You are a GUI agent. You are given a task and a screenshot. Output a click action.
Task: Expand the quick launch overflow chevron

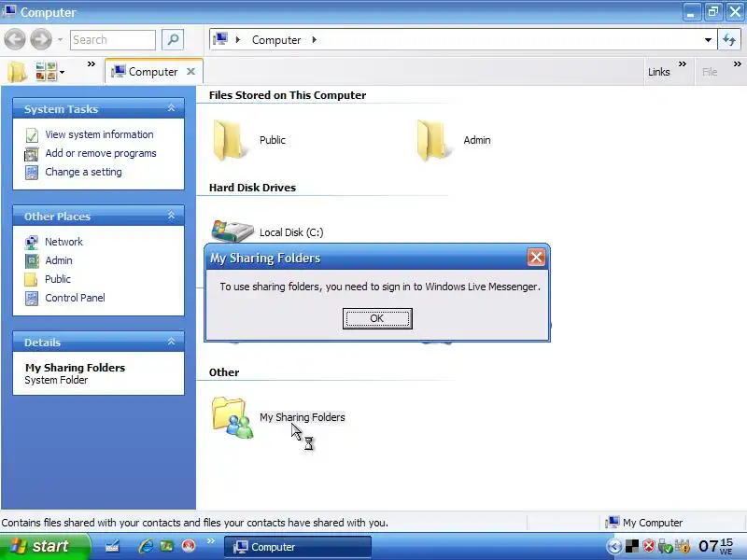click(211, 540)
